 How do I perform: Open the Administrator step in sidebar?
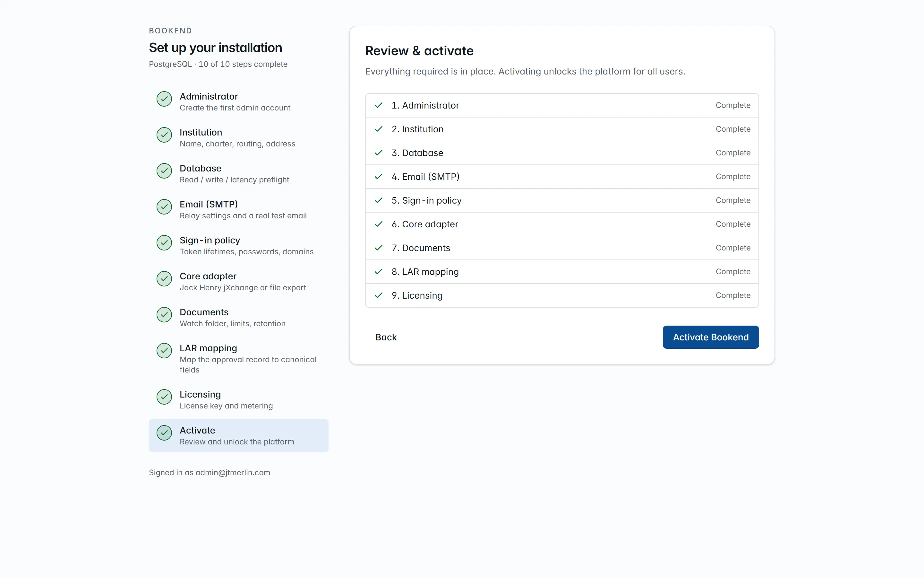pos(239,102)
